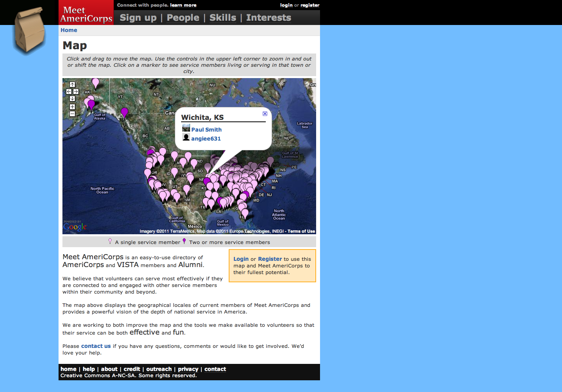Open the privacy link in footer
This screenshot has height=392, width=562.
coord(188,369)
